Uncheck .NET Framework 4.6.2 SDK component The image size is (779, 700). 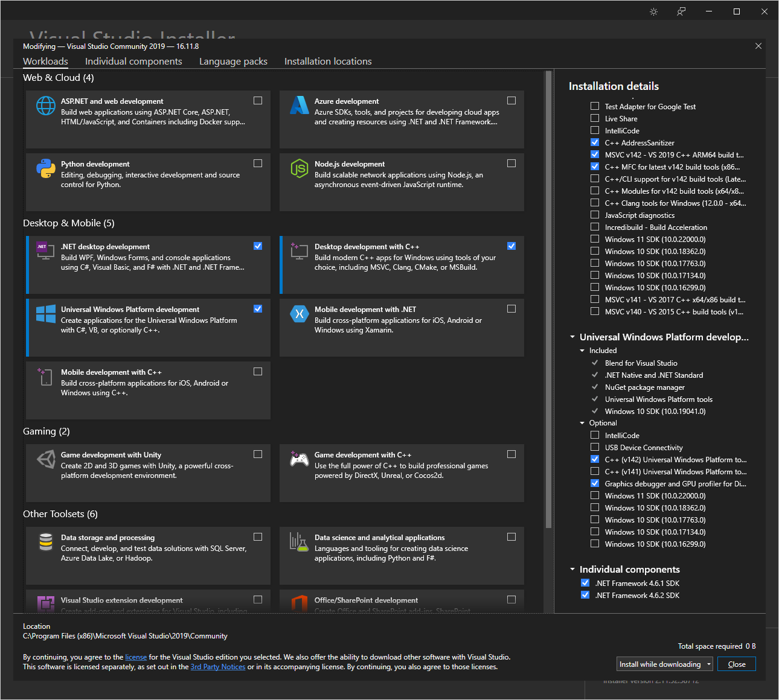585,595
